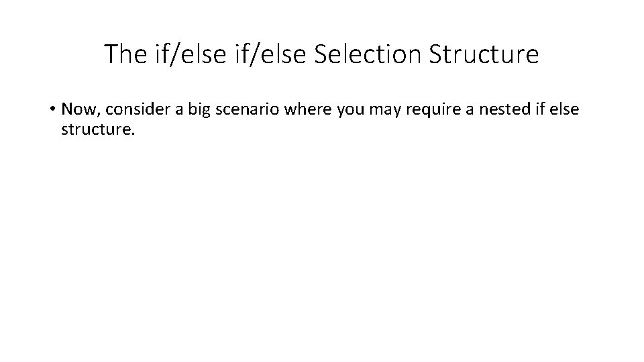Click the blank slide area below the bullet

click(322, 255)
